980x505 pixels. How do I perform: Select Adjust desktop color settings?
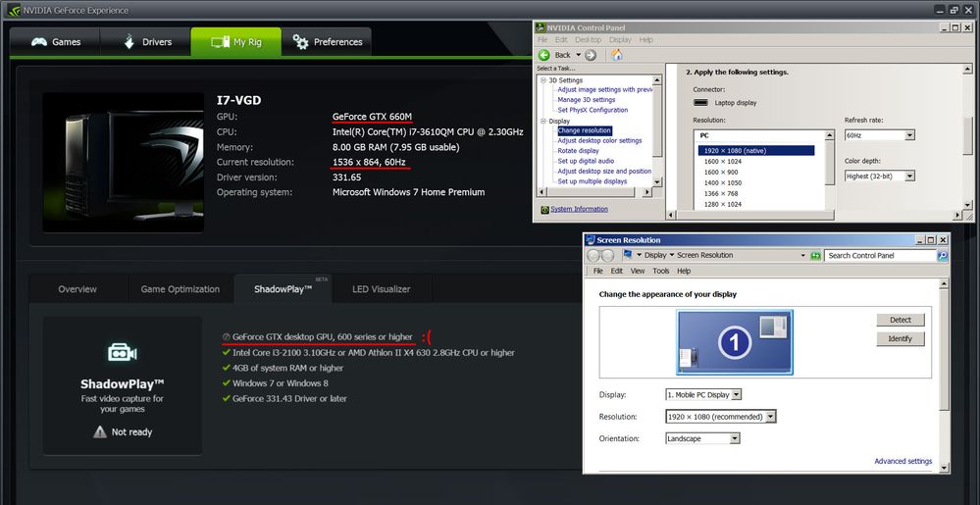click(x=599, y=140)
